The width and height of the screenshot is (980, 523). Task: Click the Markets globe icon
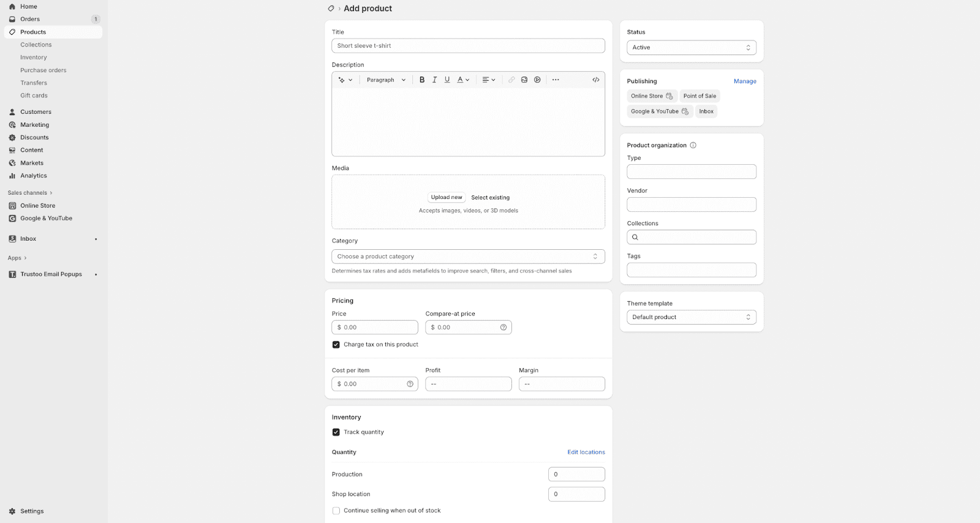[12, 163]
